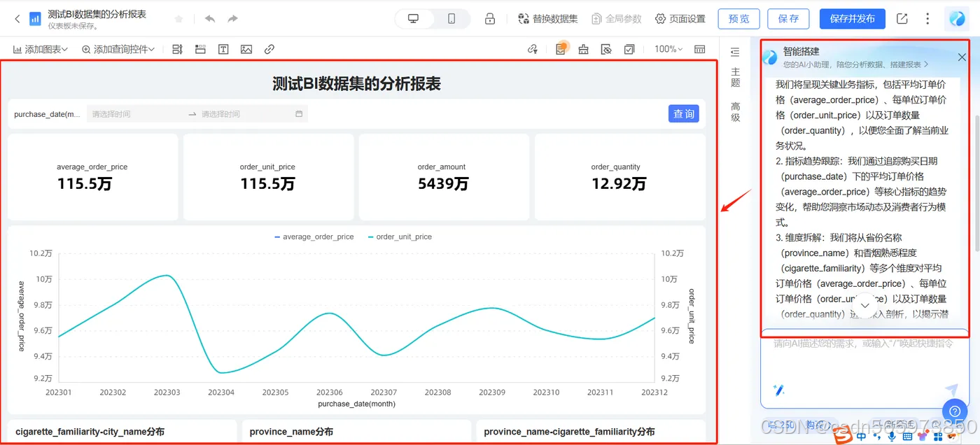Insert a hyperlink using the link icon
980x445 pixels.
[x=269, y=49]
